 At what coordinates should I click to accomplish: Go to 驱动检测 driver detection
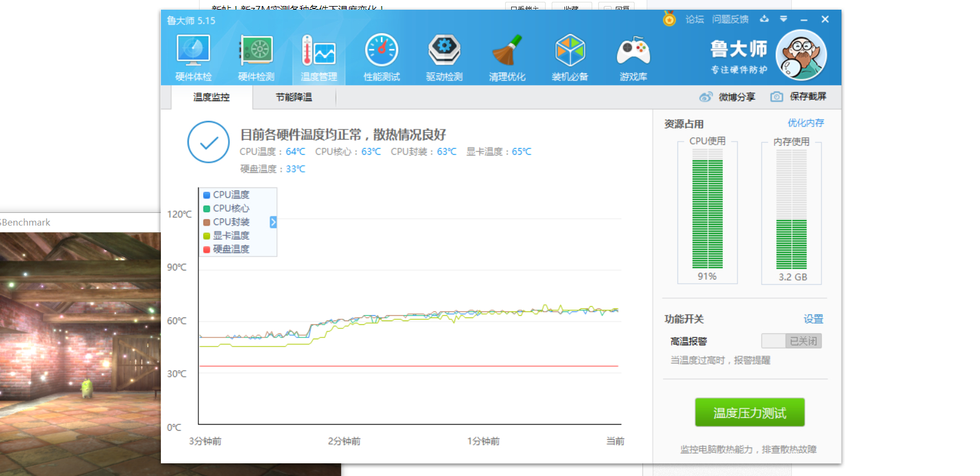[445, 58]
